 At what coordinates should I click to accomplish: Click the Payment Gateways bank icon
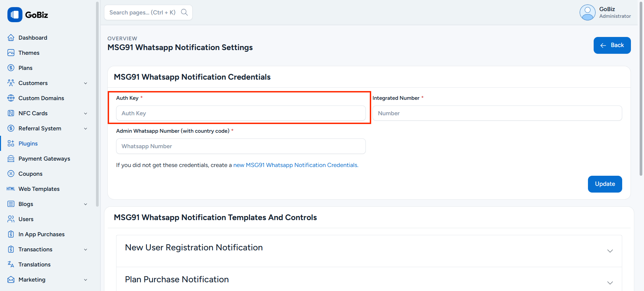(11, 159)
